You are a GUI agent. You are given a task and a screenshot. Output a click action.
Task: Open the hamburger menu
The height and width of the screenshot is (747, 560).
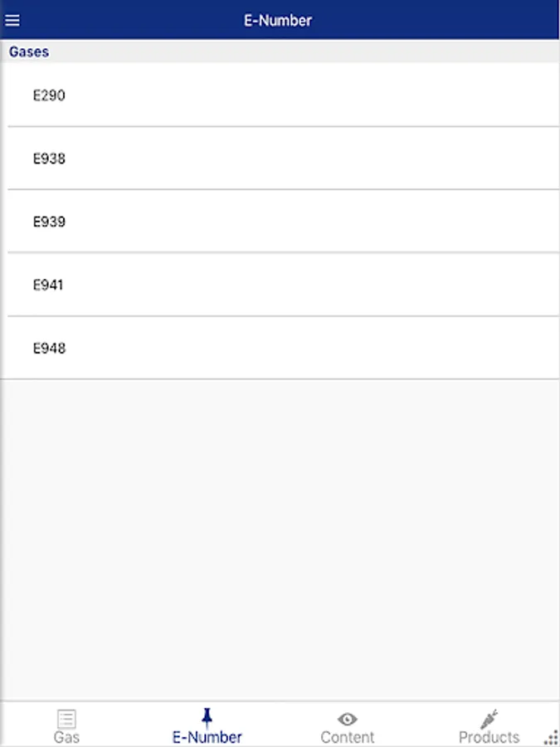tap(12, 20)
